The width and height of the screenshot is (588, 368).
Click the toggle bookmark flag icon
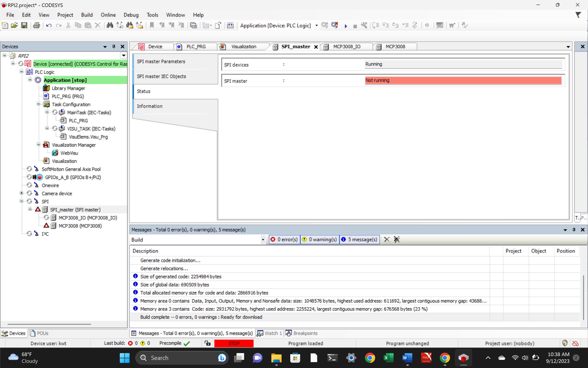point(152,25)
